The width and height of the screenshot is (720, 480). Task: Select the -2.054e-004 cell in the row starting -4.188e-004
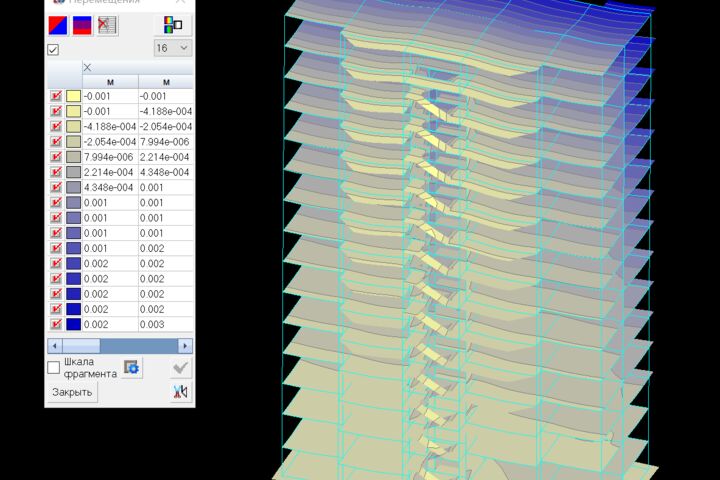point(165,126)
